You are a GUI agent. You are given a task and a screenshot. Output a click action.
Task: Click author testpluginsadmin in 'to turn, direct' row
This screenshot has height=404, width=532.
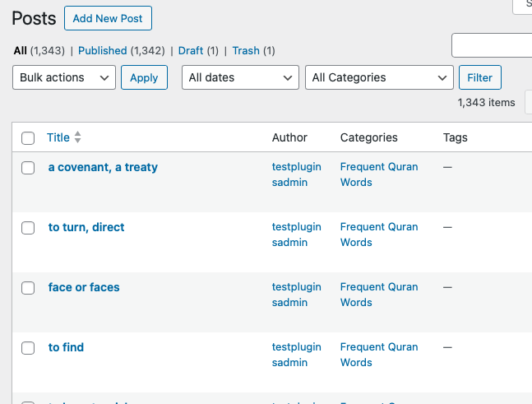[297, 235]
